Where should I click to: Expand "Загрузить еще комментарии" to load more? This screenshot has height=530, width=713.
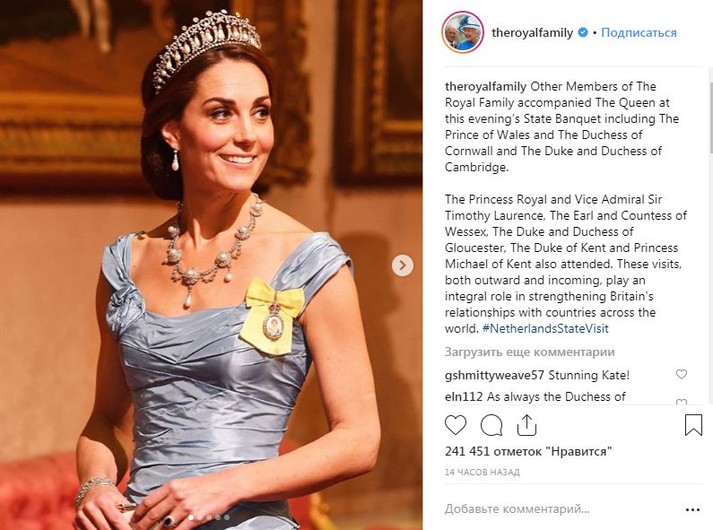coord(529,352)
